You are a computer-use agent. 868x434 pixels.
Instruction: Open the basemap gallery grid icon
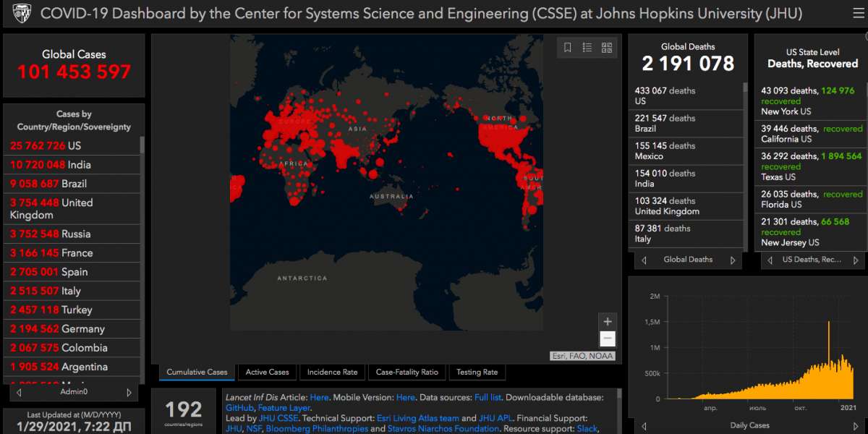(x=607, y=48)
